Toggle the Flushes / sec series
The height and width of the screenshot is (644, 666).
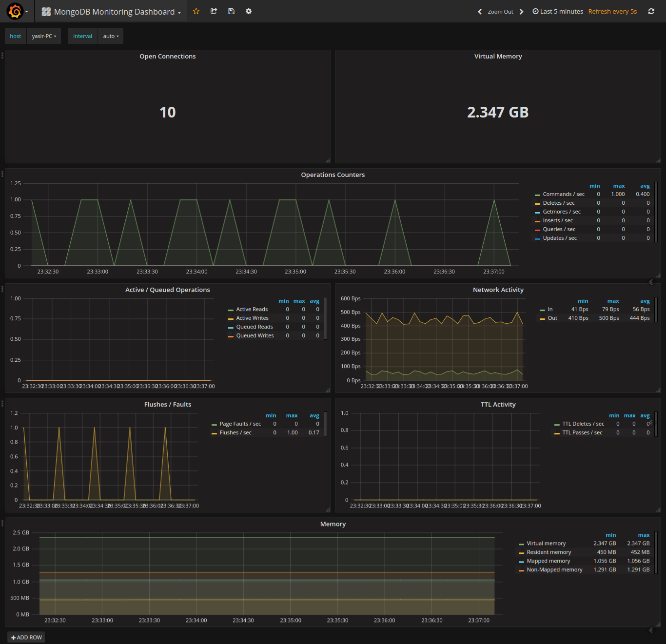pyautogui.click(x=235, y=432)
